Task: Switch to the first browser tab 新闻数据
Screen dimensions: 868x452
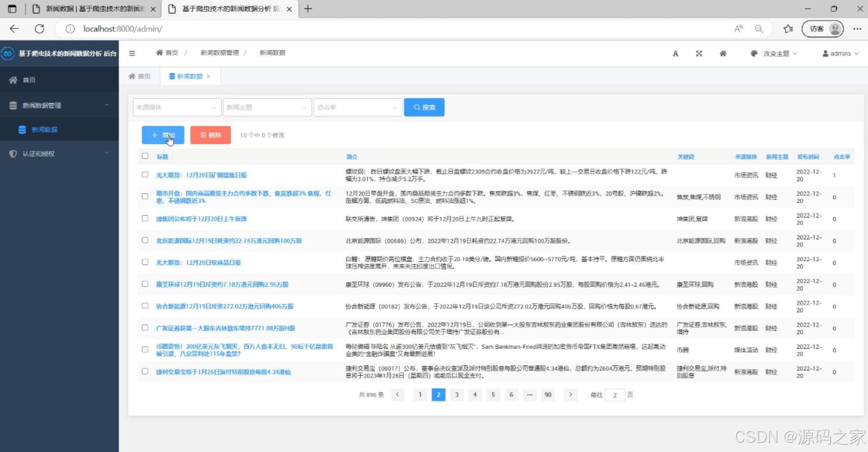Action: pyautogui.click(x=94, y=9)
